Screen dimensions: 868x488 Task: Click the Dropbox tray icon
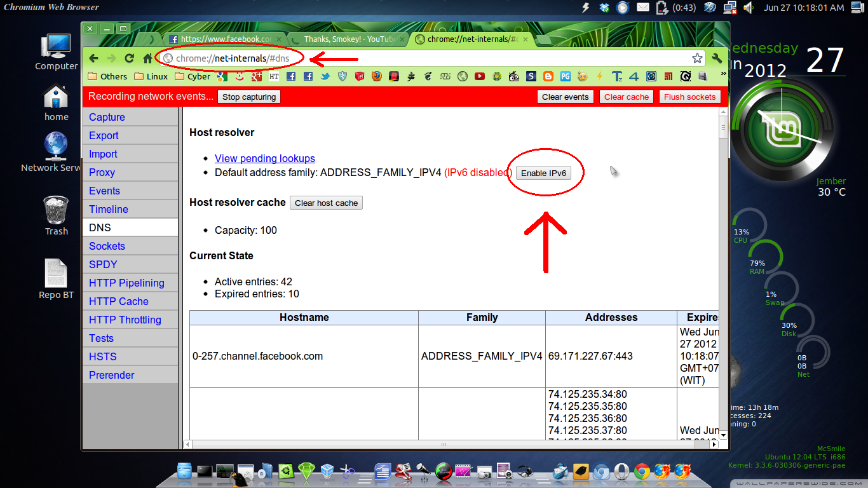tap(604, 8)
